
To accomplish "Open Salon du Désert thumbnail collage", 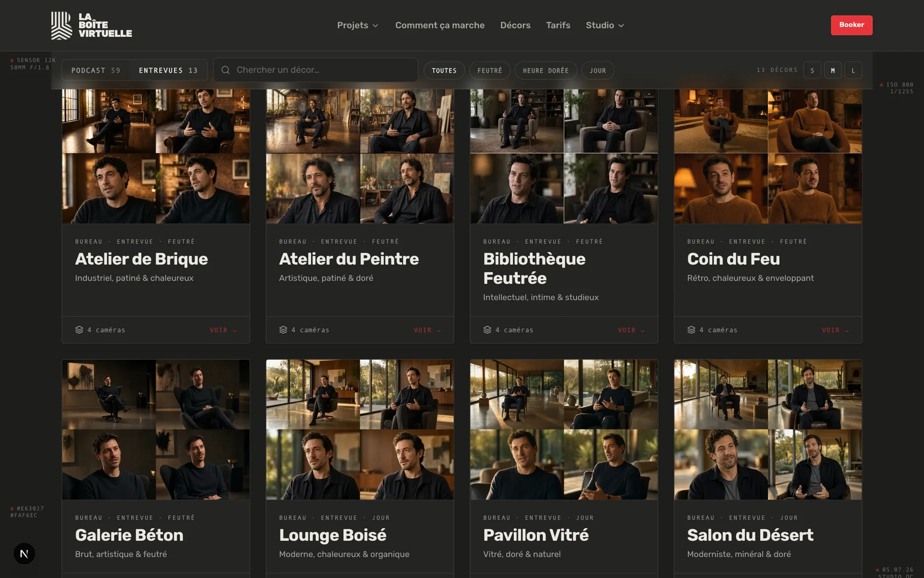I will click(768, 430).
